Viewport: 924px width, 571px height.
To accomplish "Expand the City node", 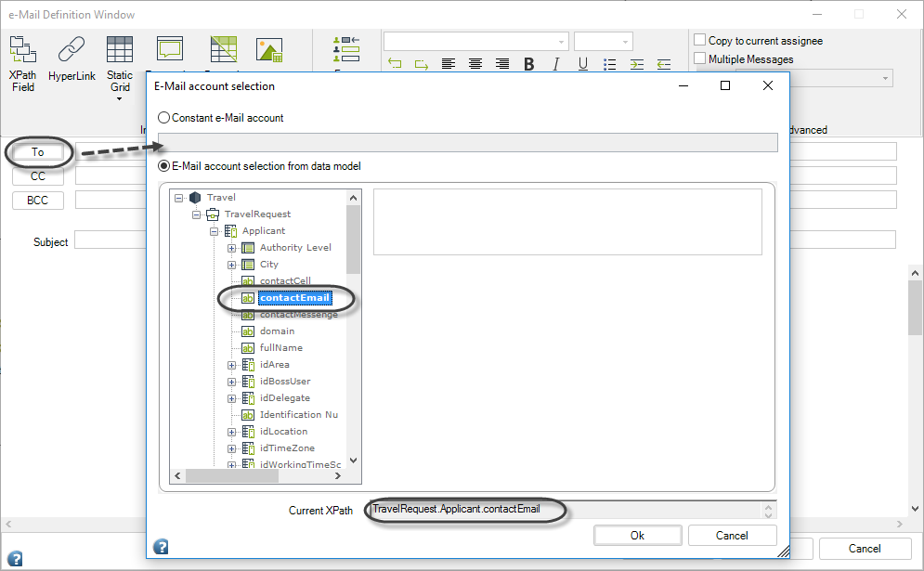I will point(231,265).
